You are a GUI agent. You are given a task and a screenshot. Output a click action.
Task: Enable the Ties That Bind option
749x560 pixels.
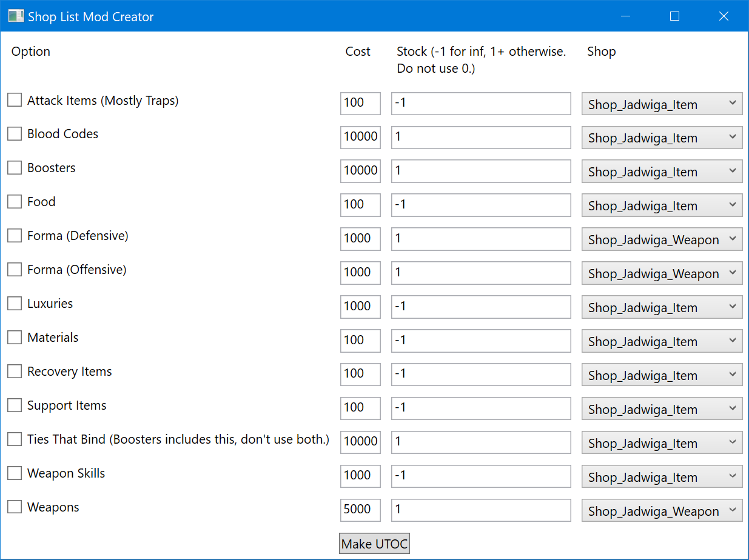[15, 439]
